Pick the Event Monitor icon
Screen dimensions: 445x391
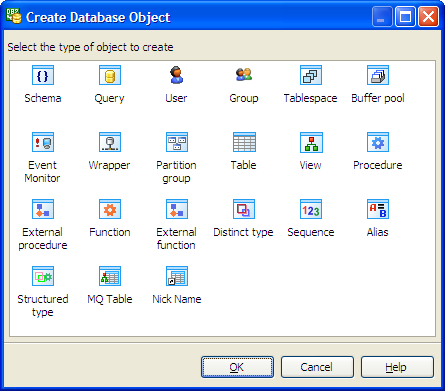(43, 142)
